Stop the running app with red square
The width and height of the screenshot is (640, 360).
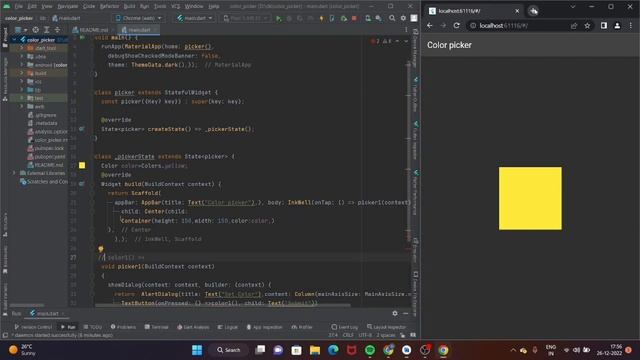pos(354,18)
